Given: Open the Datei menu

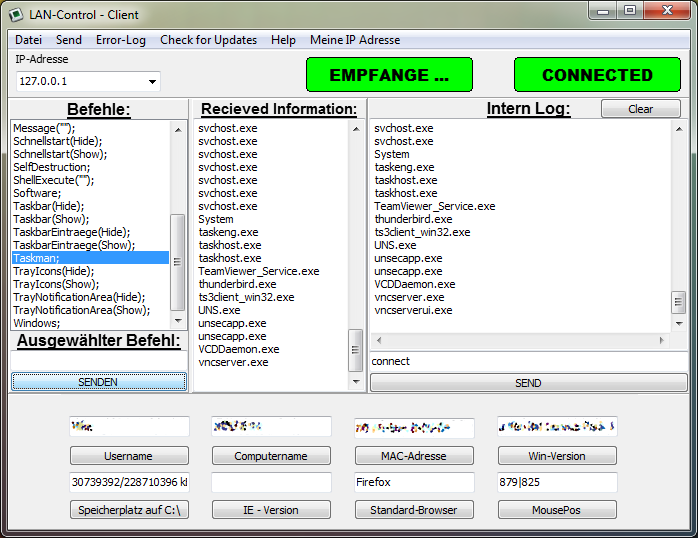Looking at the screenshot, I should [28, 40].
